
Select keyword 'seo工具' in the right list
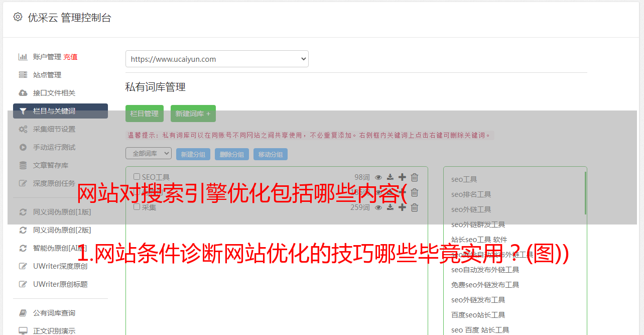pos(464,179)
